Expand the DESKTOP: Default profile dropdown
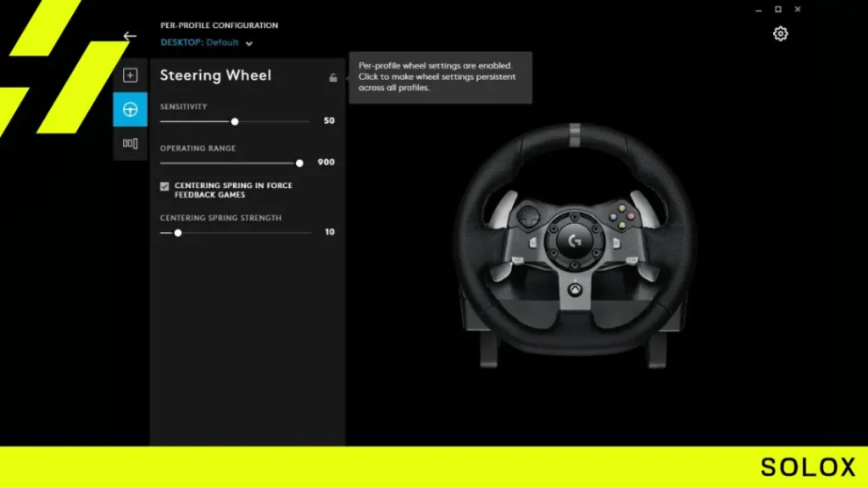 (x=207, y=42)
